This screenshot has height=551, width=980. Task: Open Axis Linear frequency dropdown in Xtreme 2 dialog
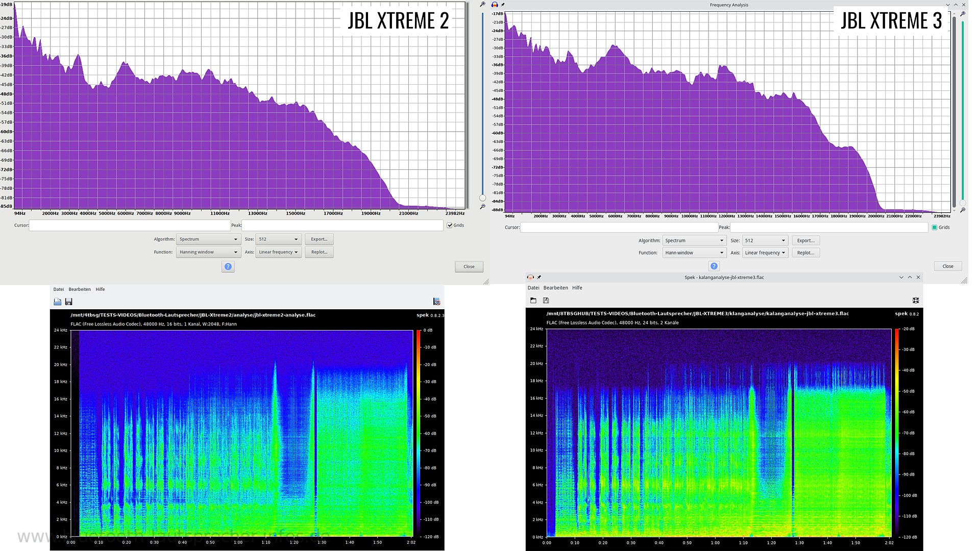tap(278, 252)
